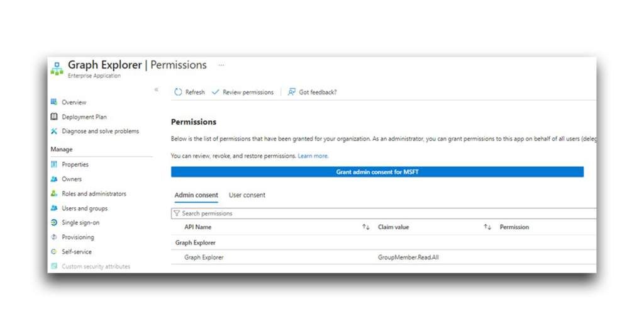Select Diagnose and solve problems icon
The image size is (644, 330).
(54, 131)
